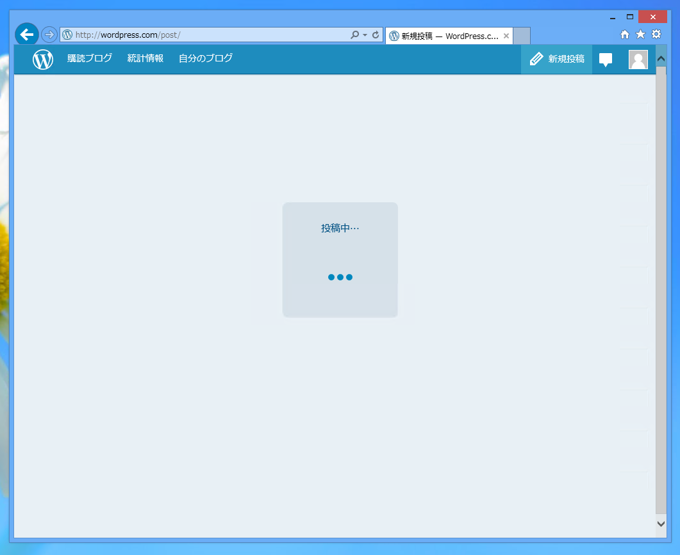Open the 自分のブログ menu item

206,58
